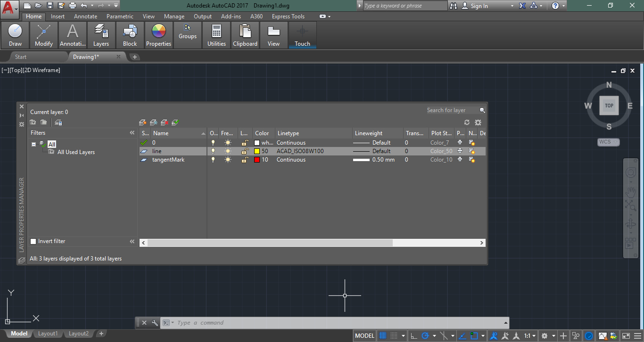Enable the Invert filter checkbox
644x342 pixels.
33,241
